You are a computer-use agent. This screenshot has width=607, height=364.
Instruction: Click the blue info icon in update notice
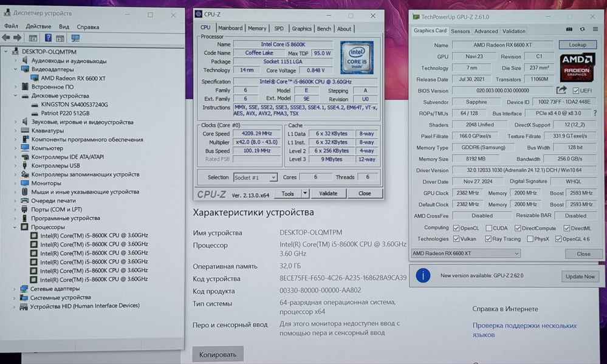[x=423, y=276]
